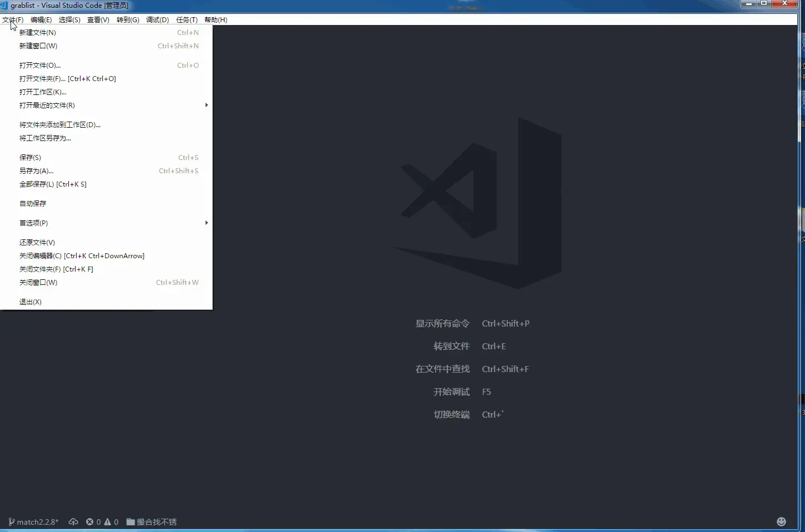Image resolution: width=805 pixels, height=532 pixels.
Task: Open the 转到(G) menu
Action: (128, 20)
